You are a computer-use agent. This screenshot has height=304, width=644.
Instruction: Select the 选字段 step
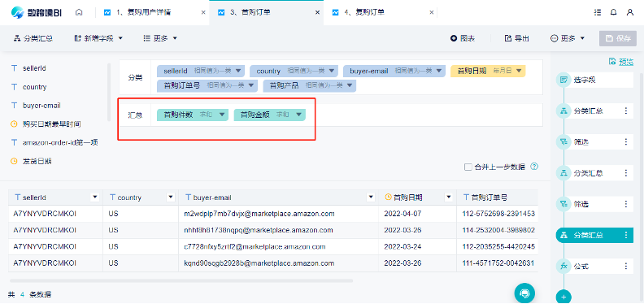(x=594, y=80)
